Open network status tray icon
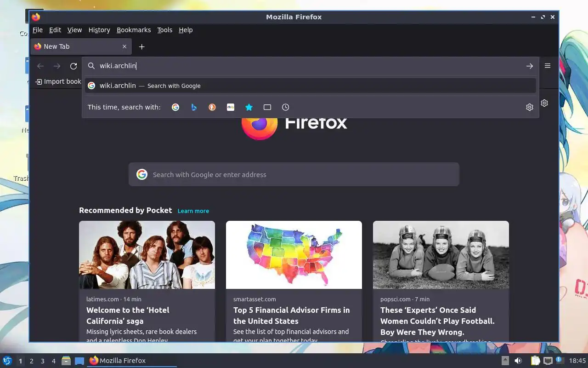The height and width of the screenshot is (368, 588). click(548, 361)
